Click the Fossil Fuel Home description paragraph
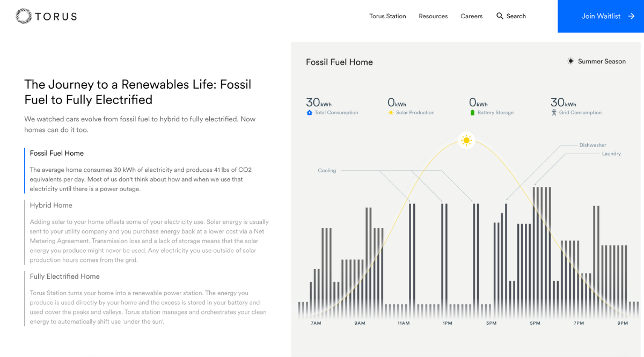644x357 pixels. [x=141, y=179]
